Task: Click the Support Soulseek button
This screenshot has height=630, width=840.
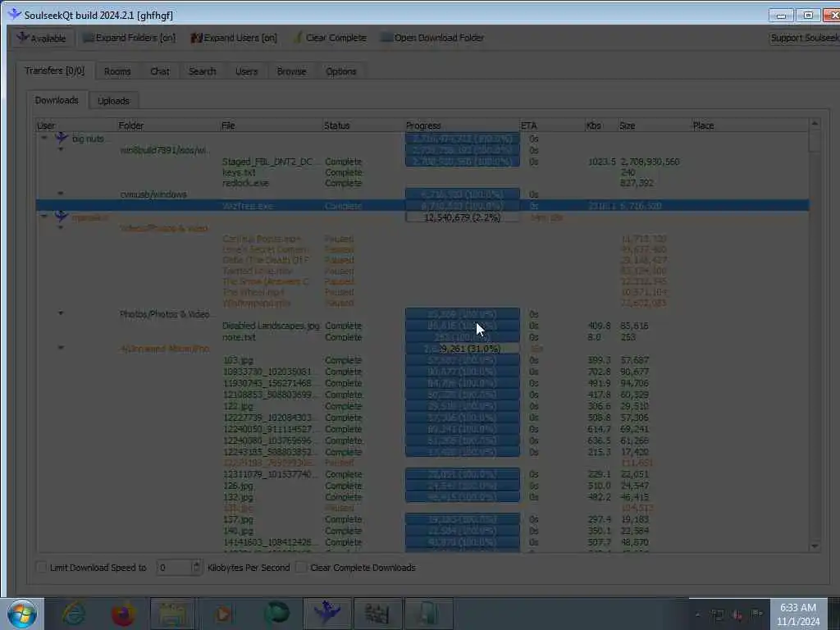Action: click(804, 38)
